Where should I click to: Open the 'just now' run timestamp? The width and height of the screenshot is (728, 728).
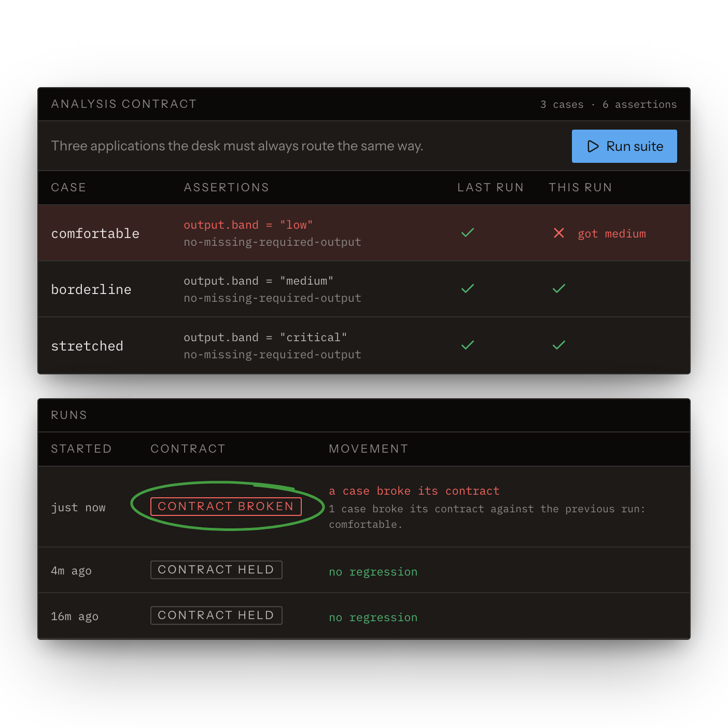[x=78, y=508]
